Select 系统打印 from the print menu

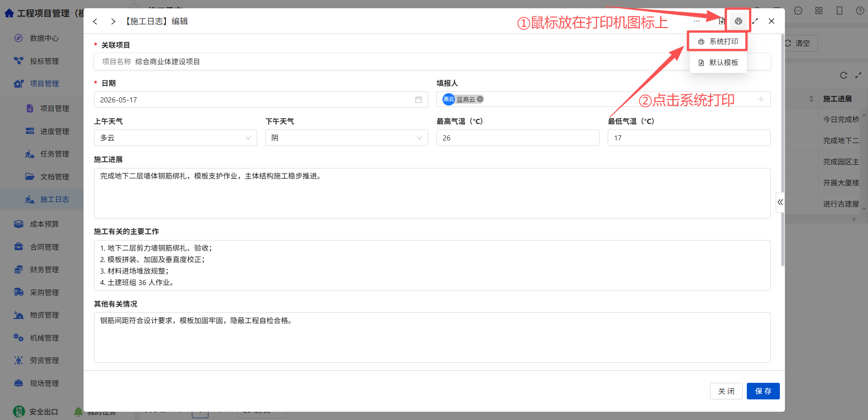tap(718, 42)
